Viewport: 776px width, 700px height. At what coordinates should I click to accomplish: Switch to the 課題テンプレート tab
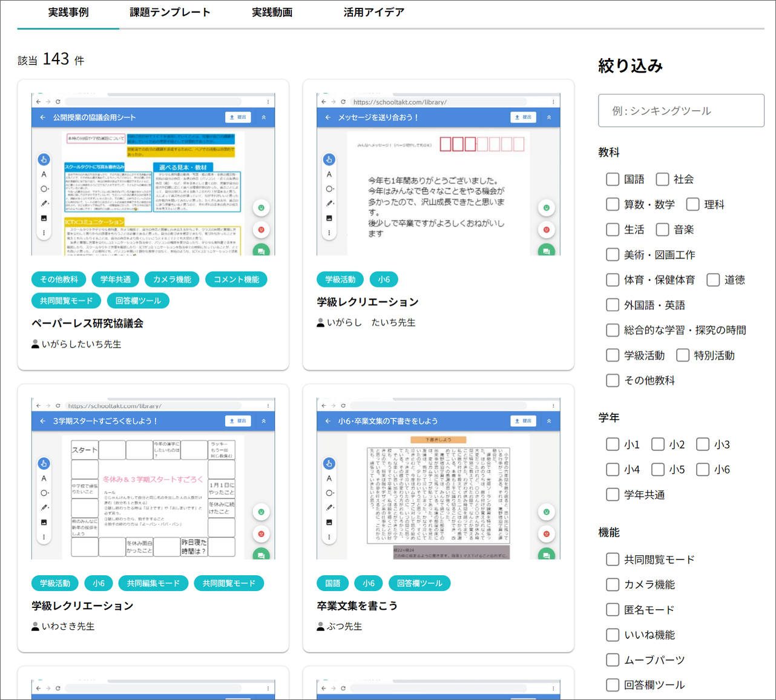pyautogui.click(x=169, y=12)
